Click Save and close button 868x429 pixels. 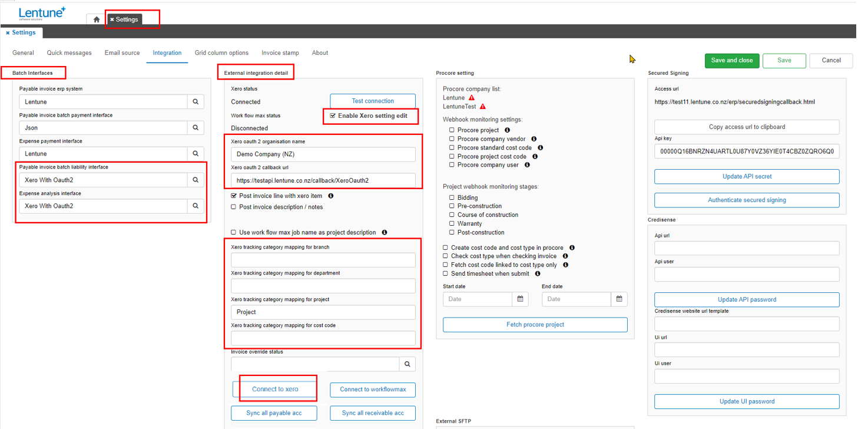pos(732,61)
